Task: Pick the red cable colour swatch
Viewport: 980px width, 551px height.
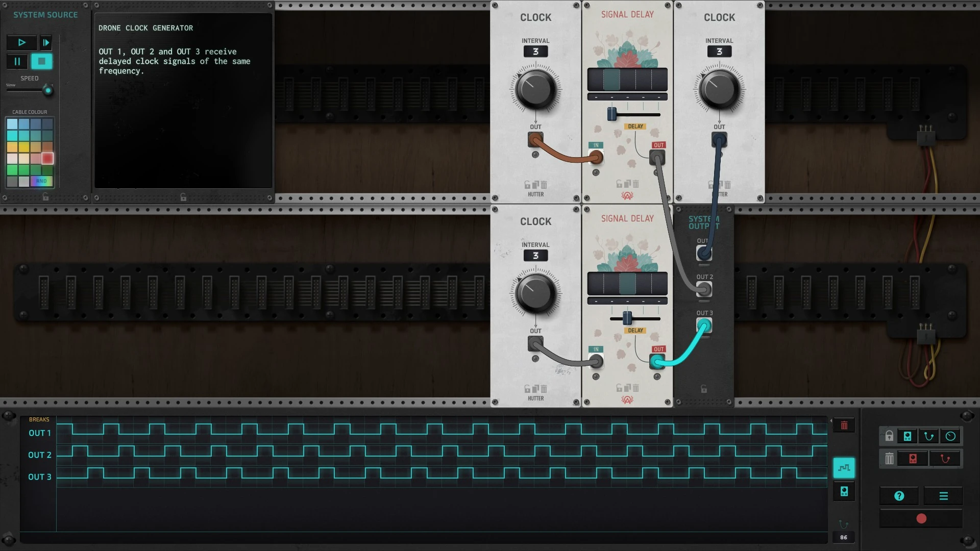Action: pyautogui.click(x=47, y=159)
